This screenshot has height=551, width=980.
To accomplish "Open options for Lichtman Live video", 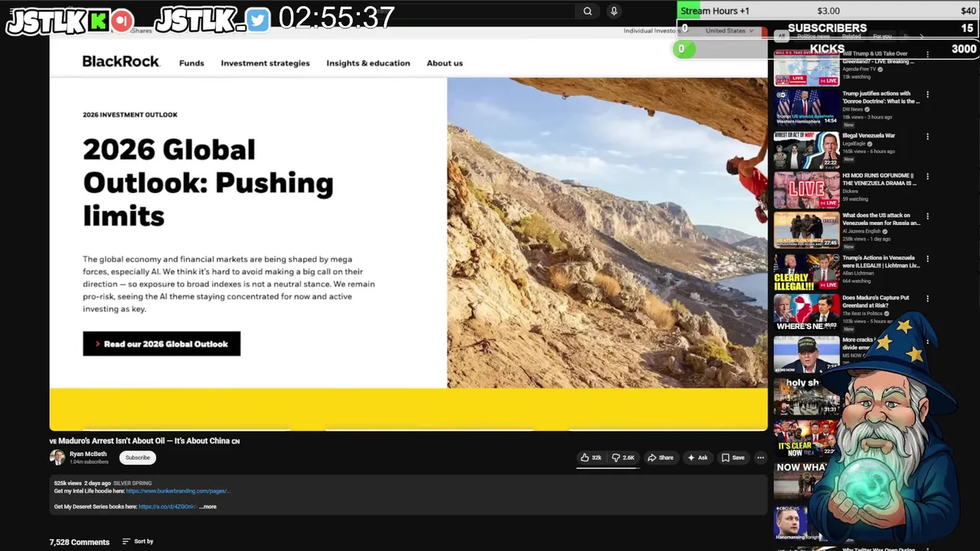I will click(927, 259).
